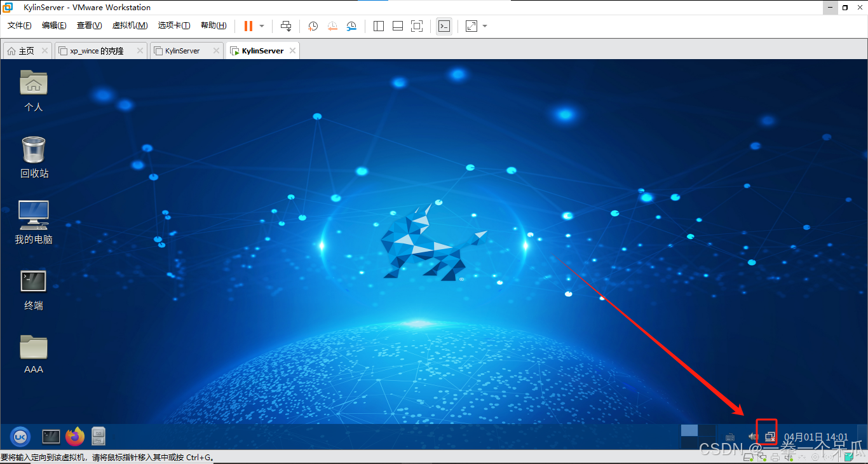The width and height of the screenshot is (868, 464).
Task: Toggle the console view toolbar button
Action: (444, 26)
